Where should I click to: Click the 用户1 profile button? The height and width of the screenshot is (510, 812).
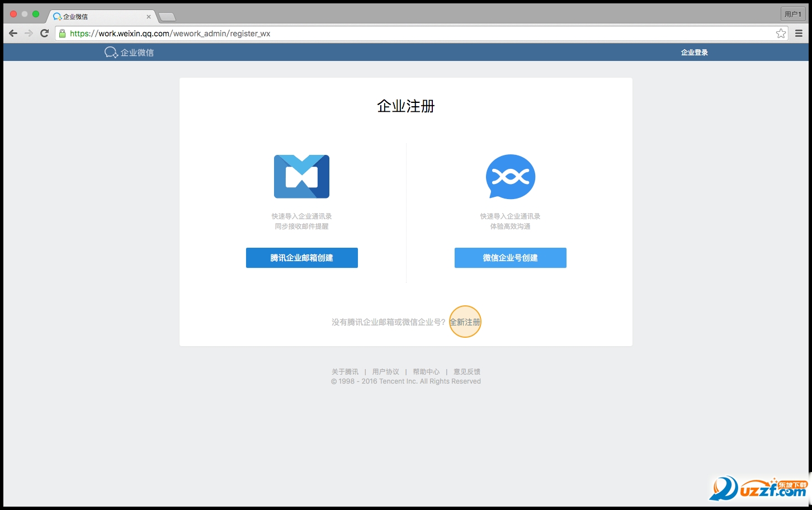tap(793, 14)
